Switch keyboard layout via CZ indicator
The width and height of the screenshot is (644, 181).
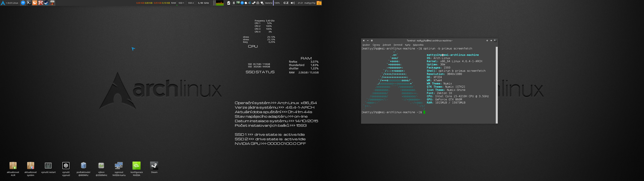coord(286,3)
